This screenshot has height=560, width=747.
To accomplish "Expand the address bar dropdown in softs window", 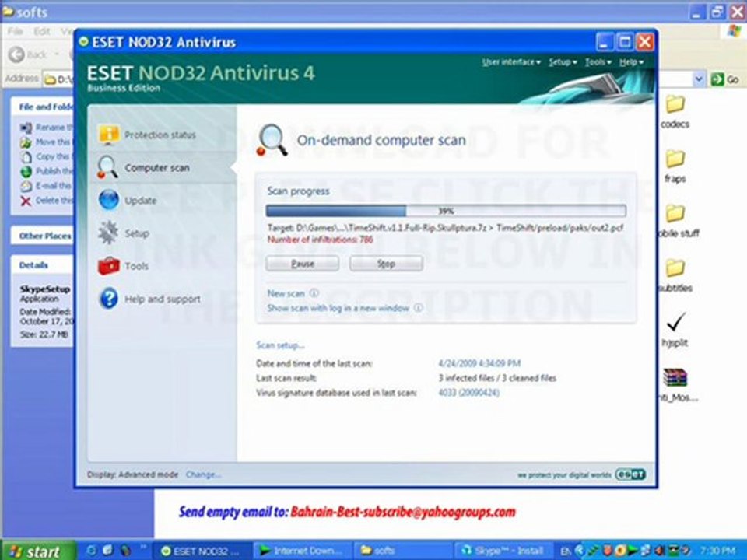I will [699, 79].
